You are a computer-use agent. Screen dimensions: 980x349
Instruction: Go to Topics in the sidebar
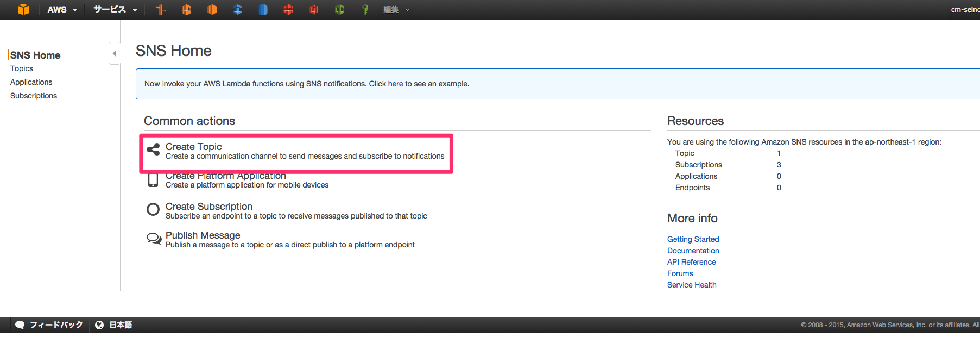22,68
